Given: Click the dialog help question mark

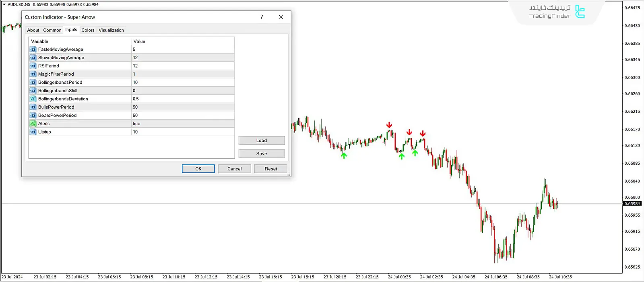Looking at the screenshot, I should (x=262, y=17).
